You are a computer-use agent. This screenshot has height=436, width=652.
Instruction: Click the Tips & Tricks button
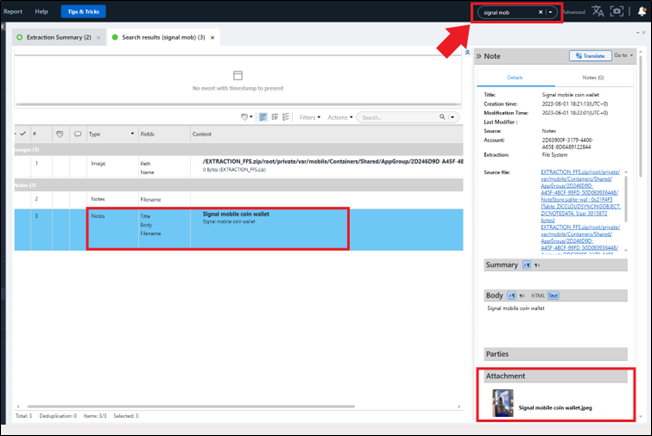pos(82,12)
